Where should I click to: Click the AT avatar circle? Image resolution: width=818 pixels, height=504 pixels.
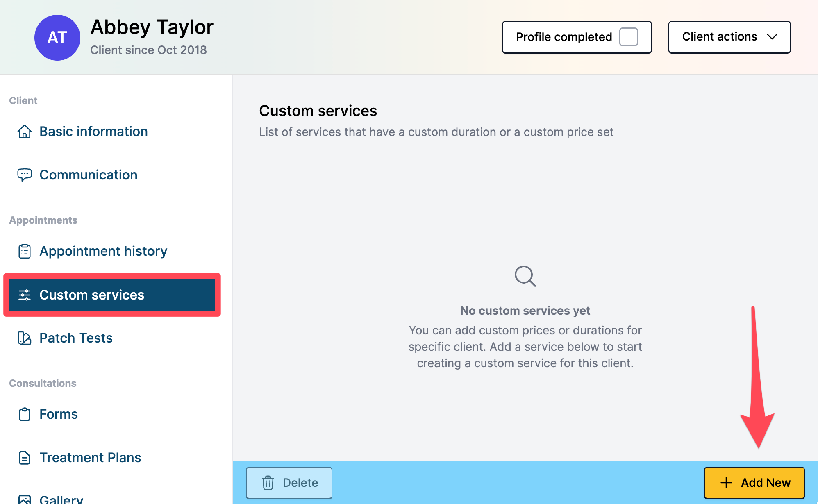point(57,38)
